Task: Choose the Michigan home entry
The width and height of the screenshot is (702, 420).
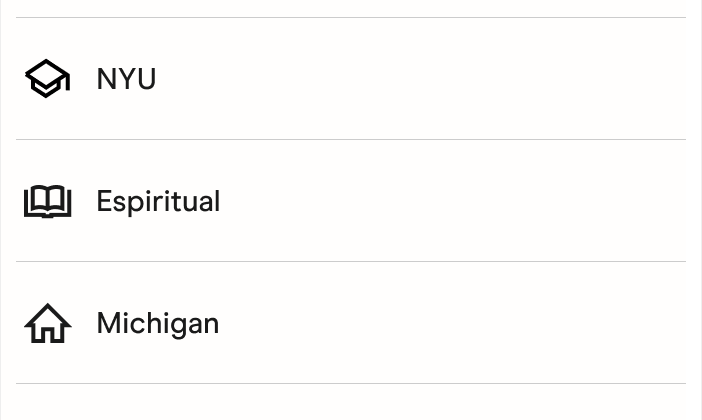Action: [x=157, y=323]
